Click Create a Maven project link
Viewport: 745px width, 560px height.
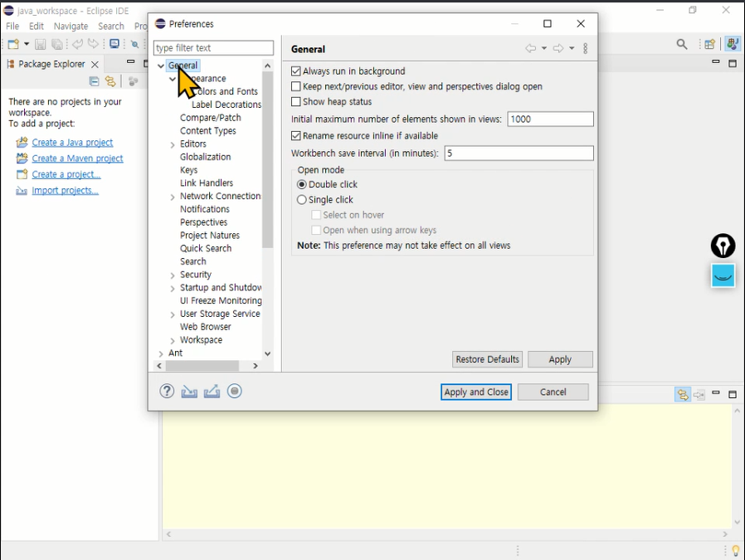pos(77,158)
